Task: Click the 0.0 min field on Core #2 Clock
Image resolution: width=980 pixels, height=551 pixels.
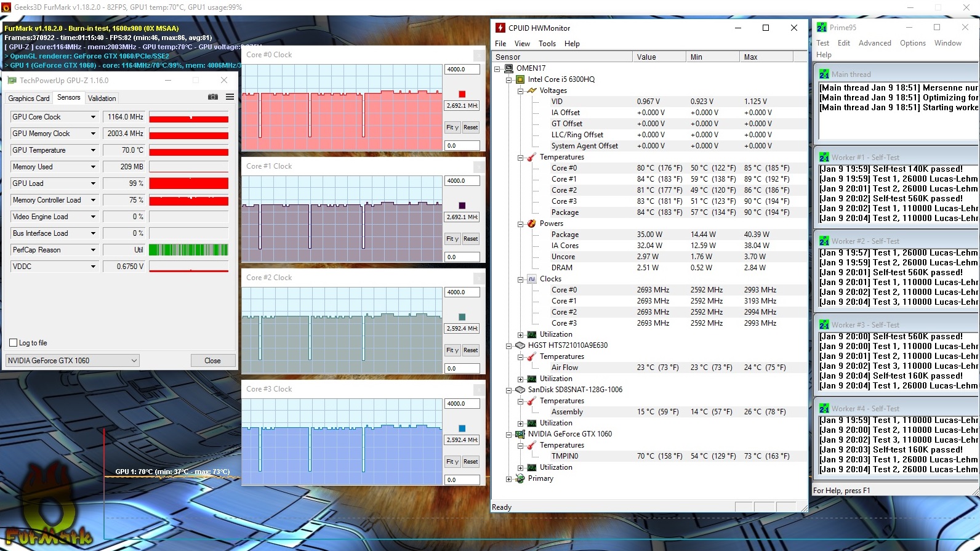Action: click(x=462, y=369)
